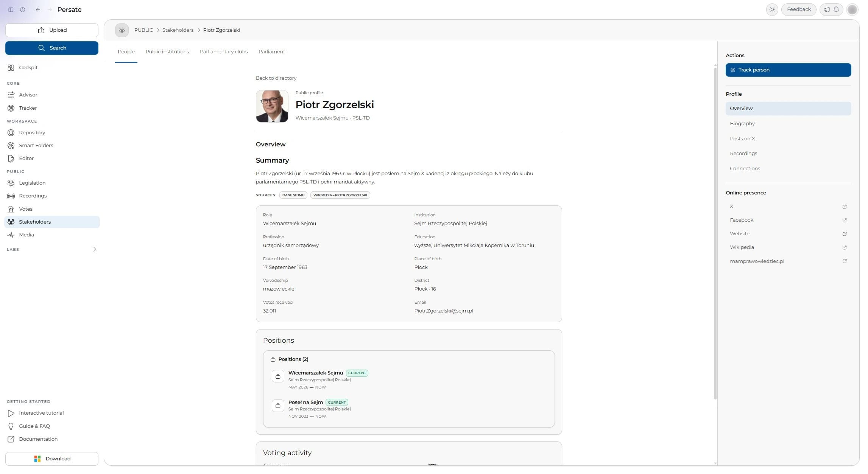Select the People tab
The image size is (868, 474).
(x=126, y=52)
